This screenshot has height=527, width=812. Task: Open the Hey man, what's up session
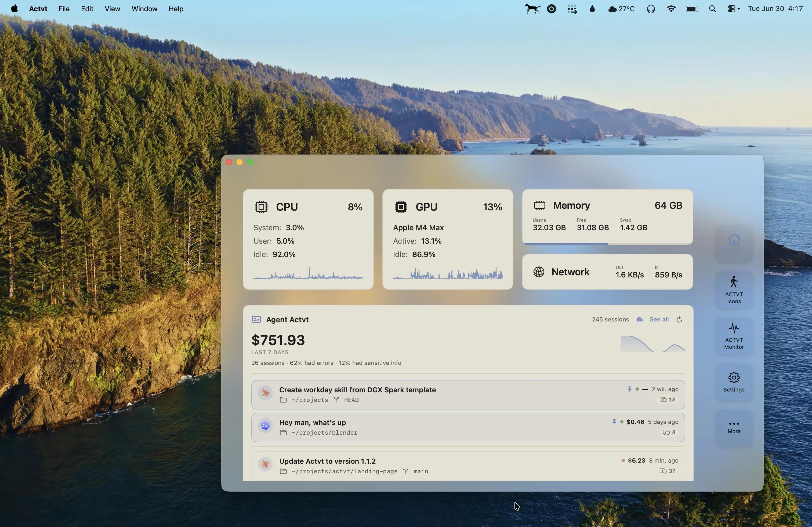coord(468,427)
